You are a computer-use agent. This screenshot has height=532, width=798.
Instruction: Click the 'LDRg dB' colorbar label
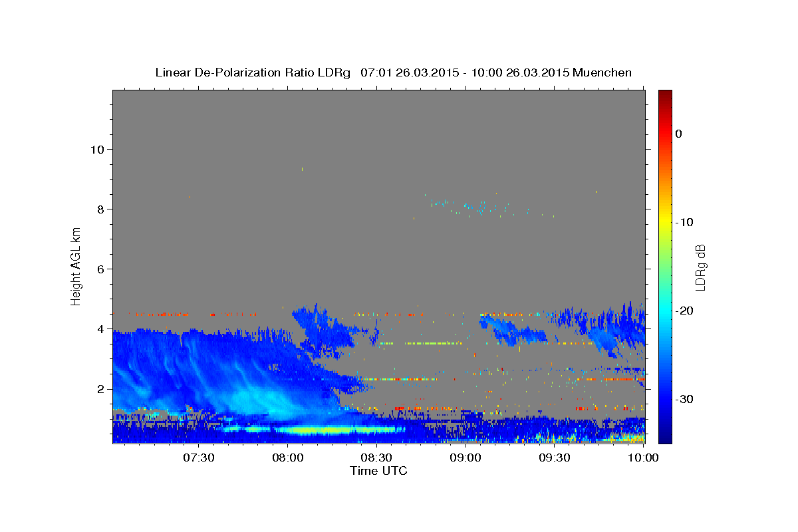point(700,267)
